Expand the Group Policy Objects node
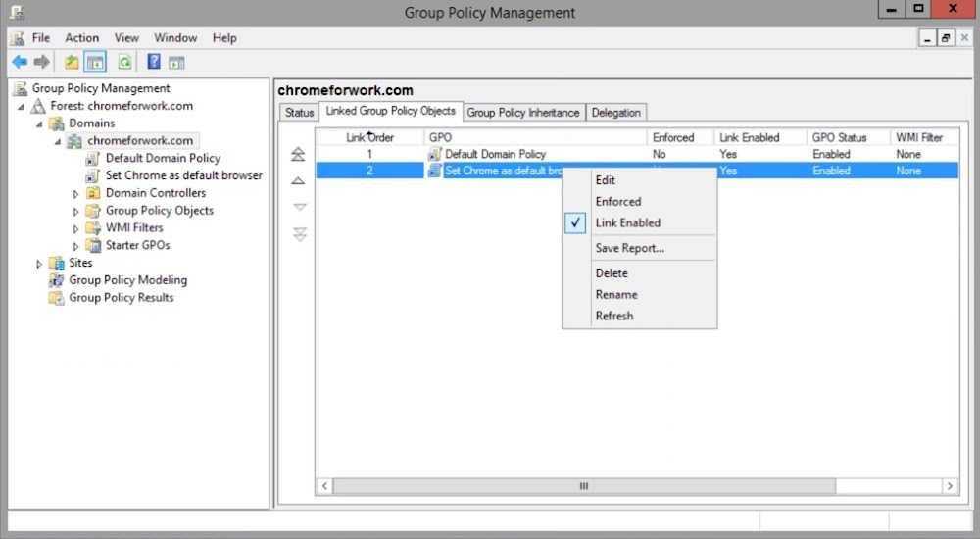The height and width of the screenshot is (539, 980). 76,212
